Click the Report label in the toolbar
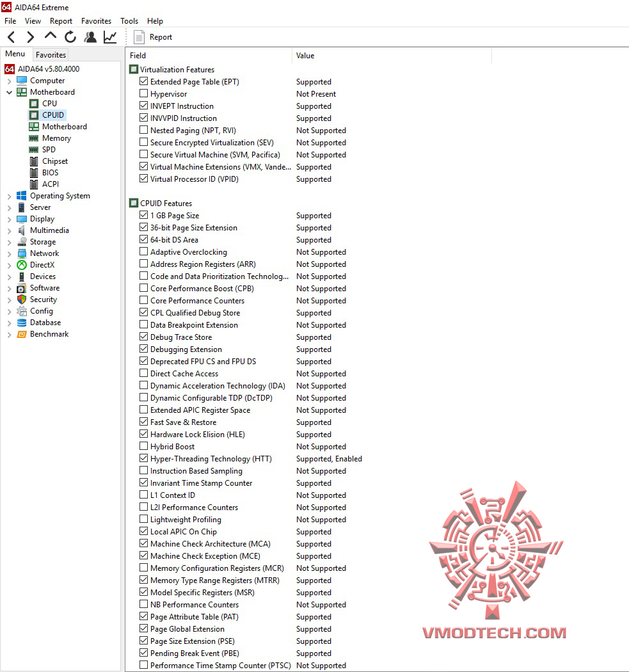Viewport: 629px width, 672px height. 161,37
